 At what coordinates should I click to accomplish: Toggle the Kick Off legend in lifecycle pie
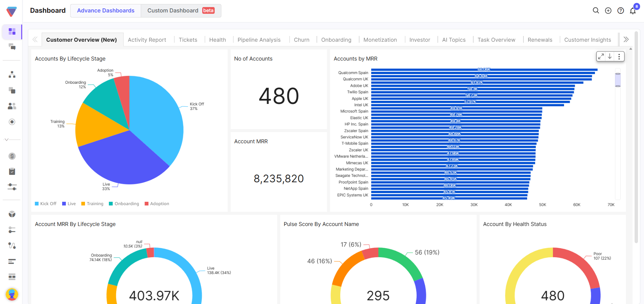pos(45,203)
